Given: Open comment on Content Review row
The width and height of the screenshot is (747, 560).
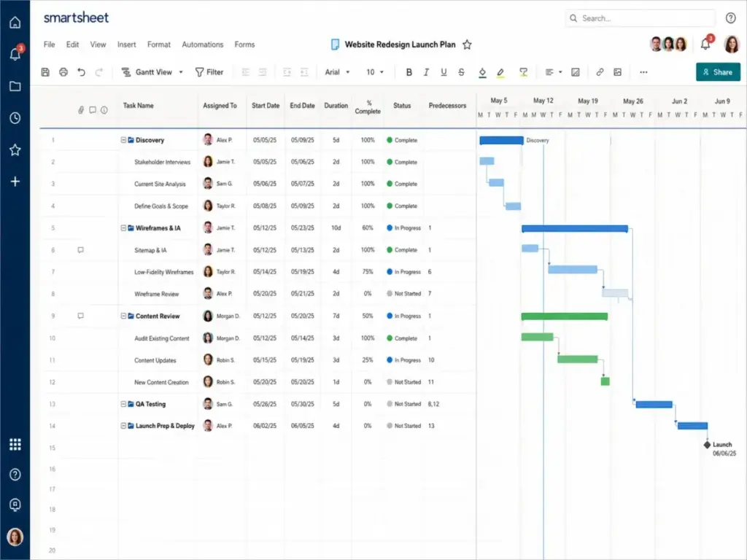Looking at the screenshot, I should [x=80, y=316].
